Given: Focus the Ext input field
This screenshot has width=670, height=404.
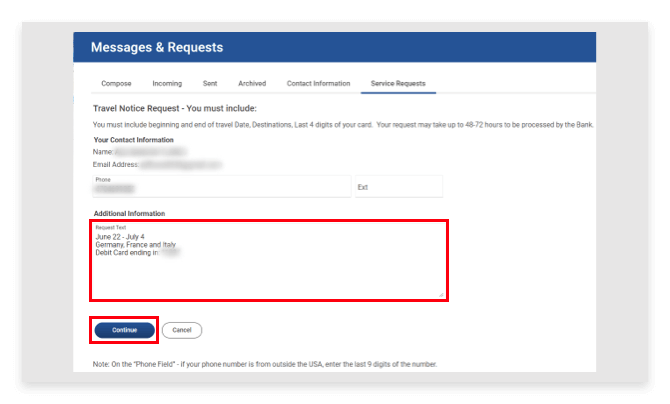Looking at the screenshot, I should coord(399,186).
